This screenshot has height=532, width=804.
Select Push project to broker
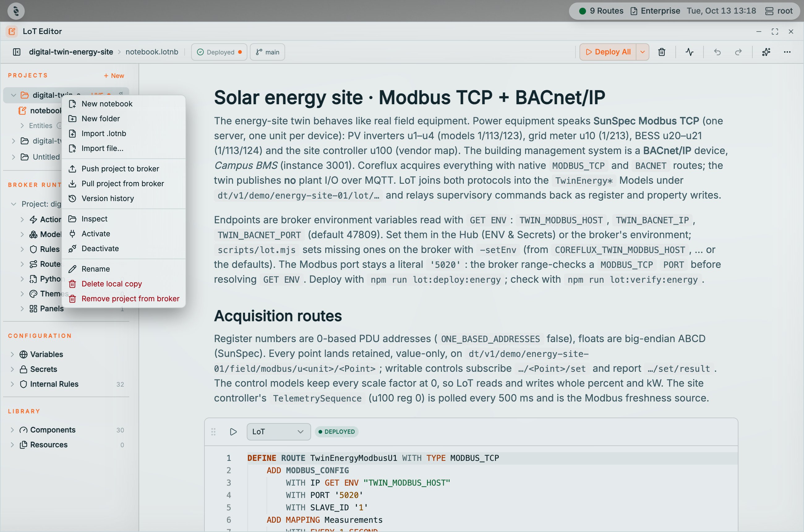click(123, 169)
